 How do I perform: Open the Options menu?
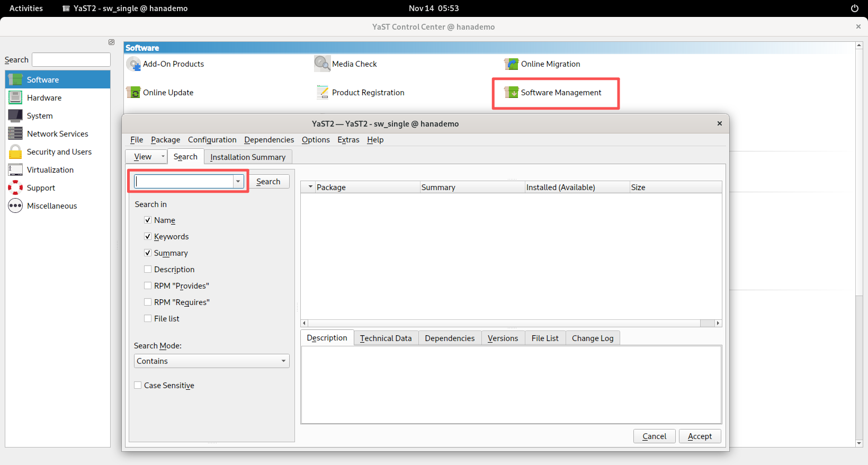(316, 140)
